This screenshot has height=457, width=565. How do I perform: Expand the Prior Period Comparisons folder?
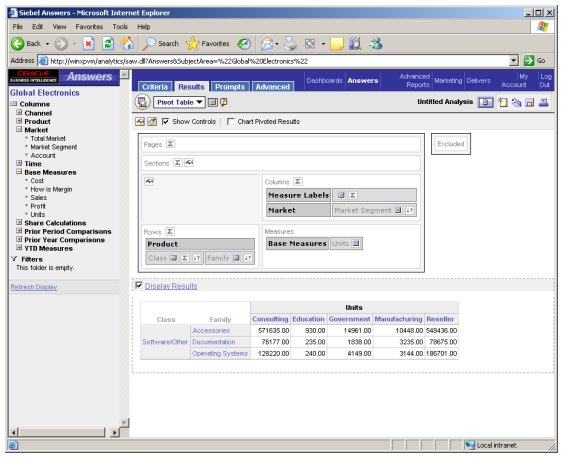coord(19,231)
